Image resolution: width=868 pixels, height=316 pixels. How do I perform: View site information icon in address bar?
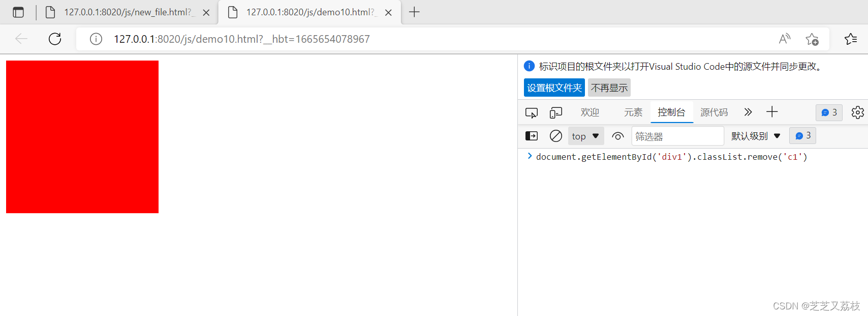(x=96, y=39)
